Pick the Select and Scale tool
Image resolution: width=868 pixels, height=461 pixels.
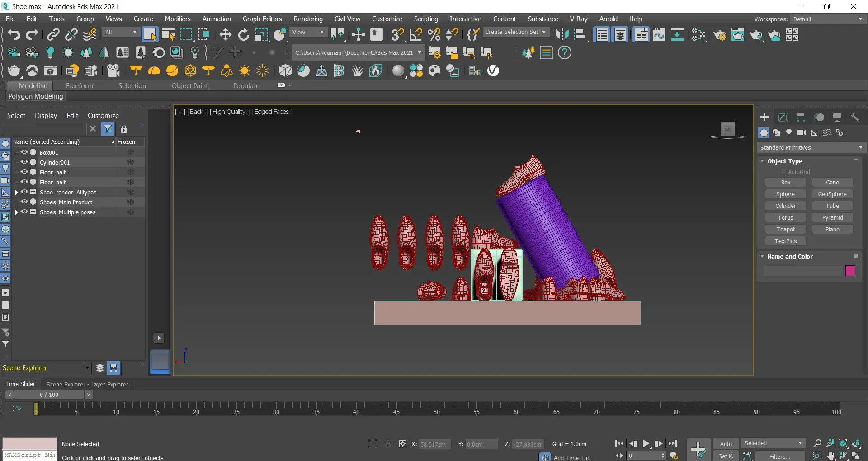click(262, 34)
